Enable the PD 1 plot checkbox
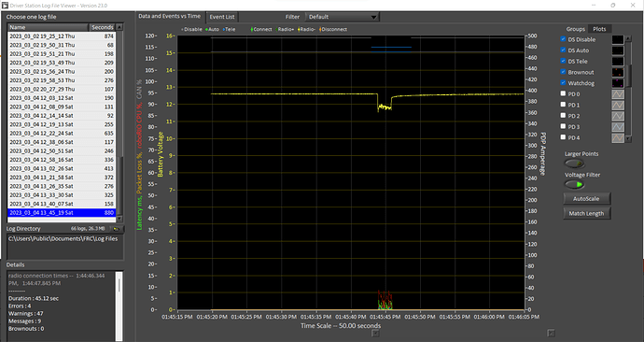Image resolution: width=644 pixels, height=342 pixels. click(x=563, y=105)
